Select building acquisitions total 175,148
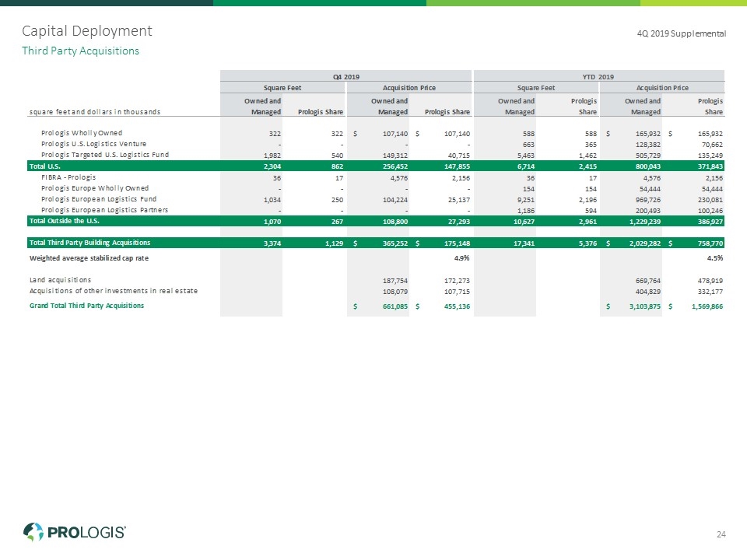747x560 pixels. coord(457,243)
